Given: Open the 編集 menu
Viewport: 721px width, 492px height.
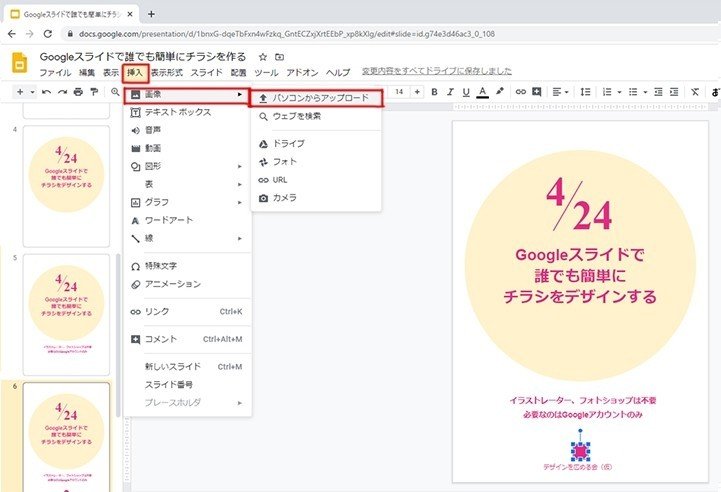Looking at the screenshot, I should [87, 73].
